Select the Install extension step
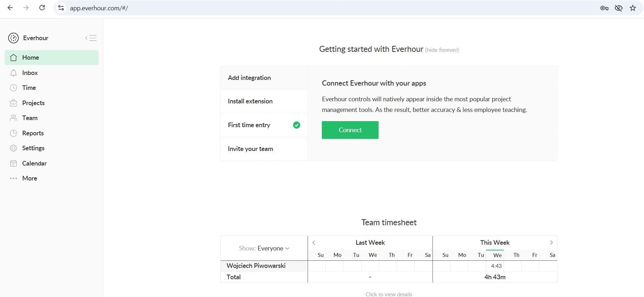The width and height of the screenshot is (644, 297). point(264,101)
